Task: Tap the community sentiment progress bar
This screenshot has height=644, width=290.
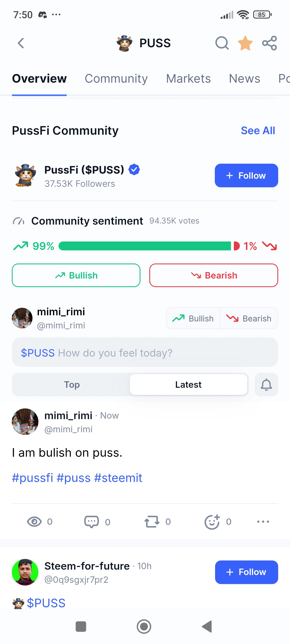Action: 149,246
